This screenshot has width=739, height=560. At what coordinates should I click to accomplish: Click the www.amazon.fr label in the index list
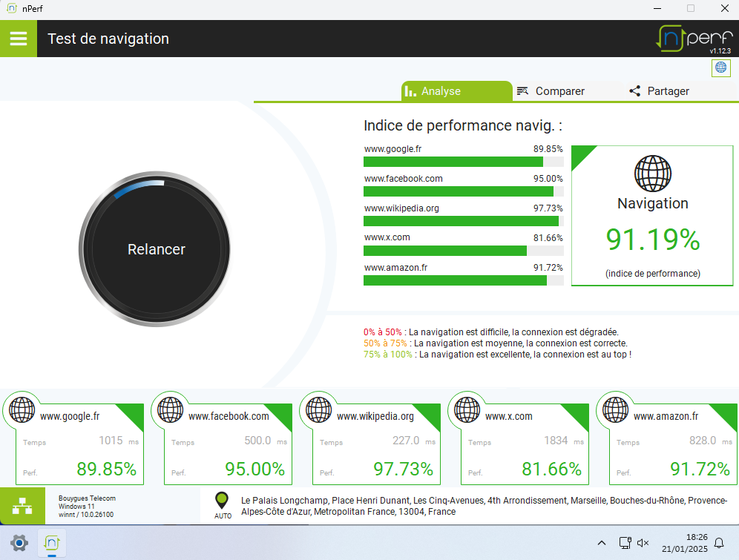tap(396, 268)
